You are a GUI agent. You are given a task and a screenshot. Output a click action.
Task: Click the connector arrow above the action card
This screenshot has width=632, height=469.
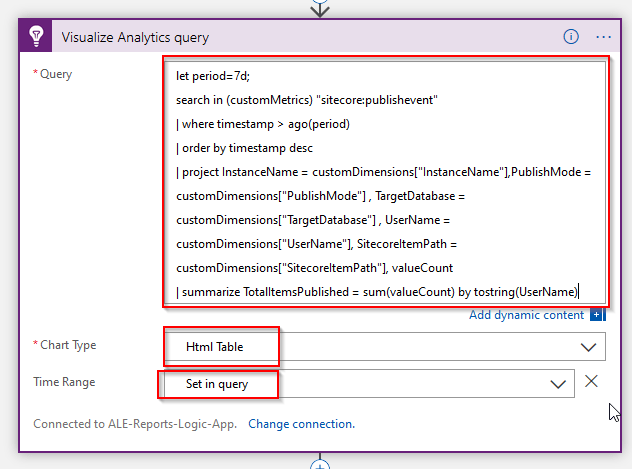[320, 8]
